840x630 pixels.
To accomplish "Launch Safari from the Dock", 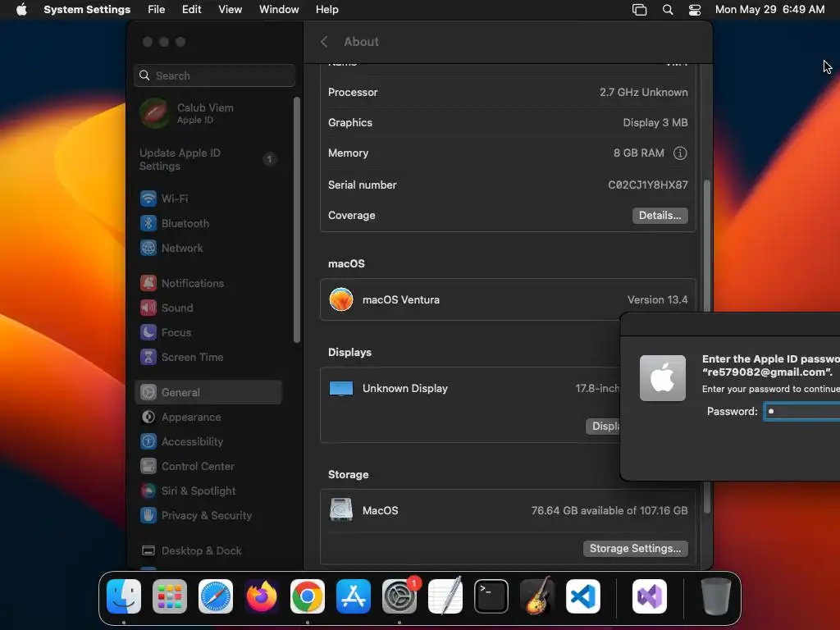I will pos(216,596).
